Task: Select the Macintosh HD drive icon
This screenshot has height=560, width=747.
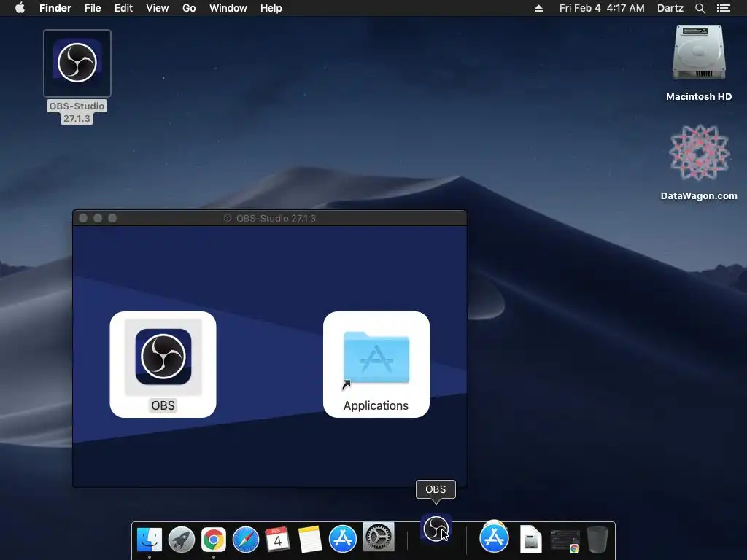Action: [699, 52]
